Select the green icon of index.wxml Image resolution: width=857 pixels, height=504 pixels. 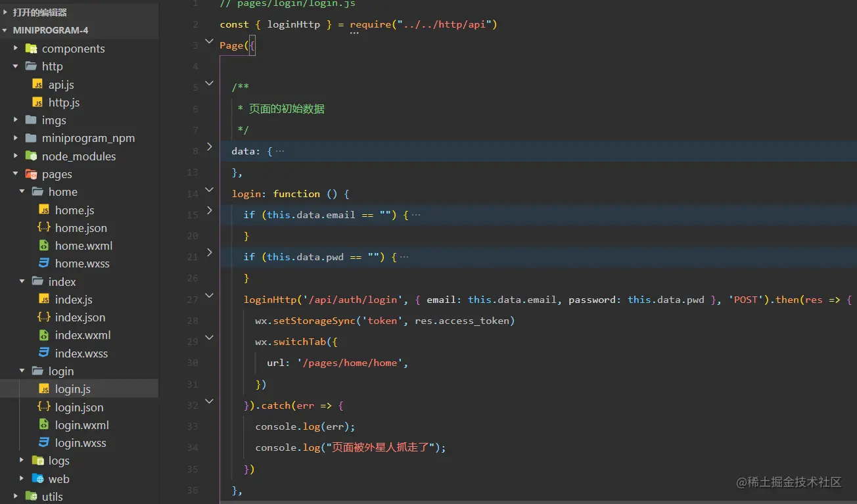coord(44,334)
